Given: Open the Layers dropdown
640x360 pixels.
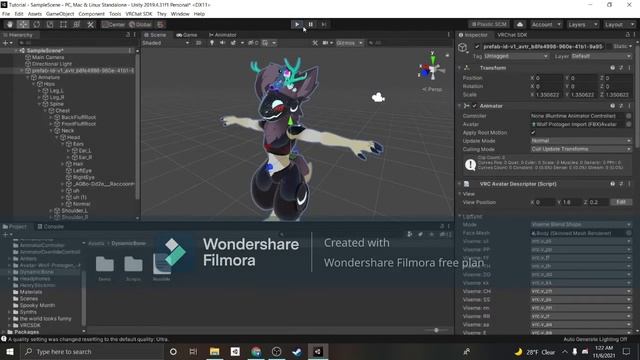Looking at the screenshot, I should coord(582,24).
